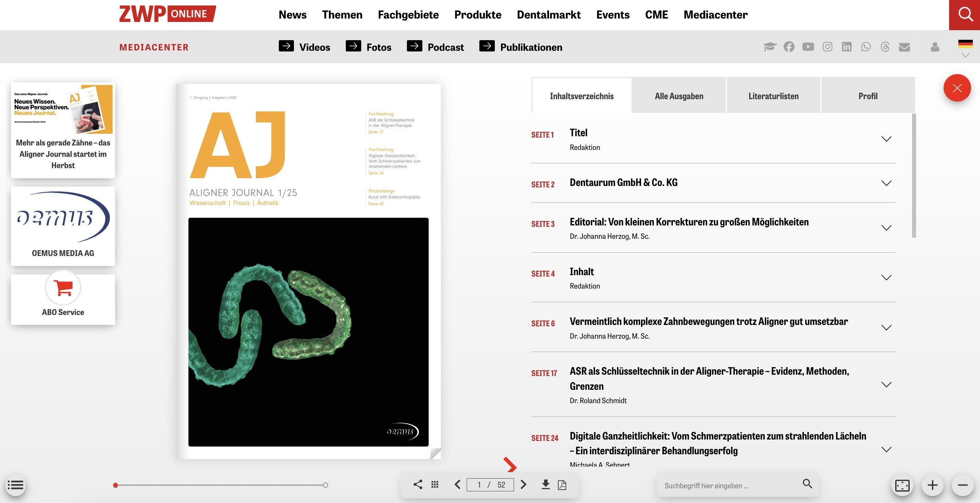Switch to the Literaturlisten tab
Viewport: 980px width, 503px height.
pyautogui.click(x=773, y=96)
